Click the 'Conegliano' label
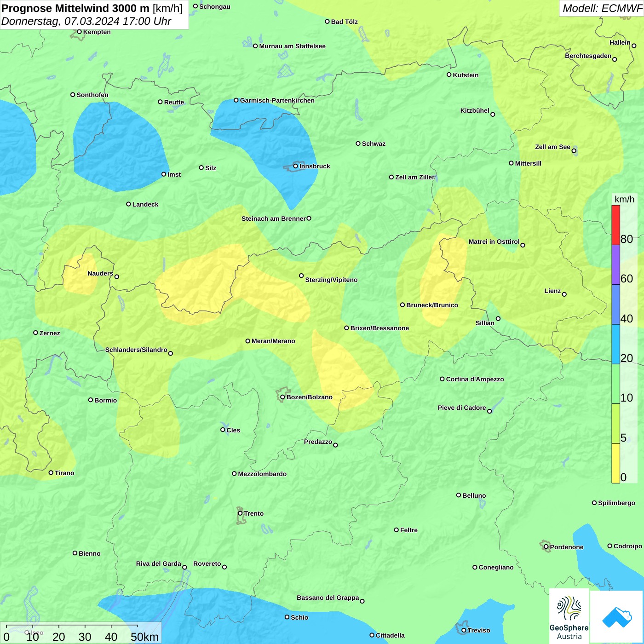This screenshot has height=644, width=644. coord(496,567)
